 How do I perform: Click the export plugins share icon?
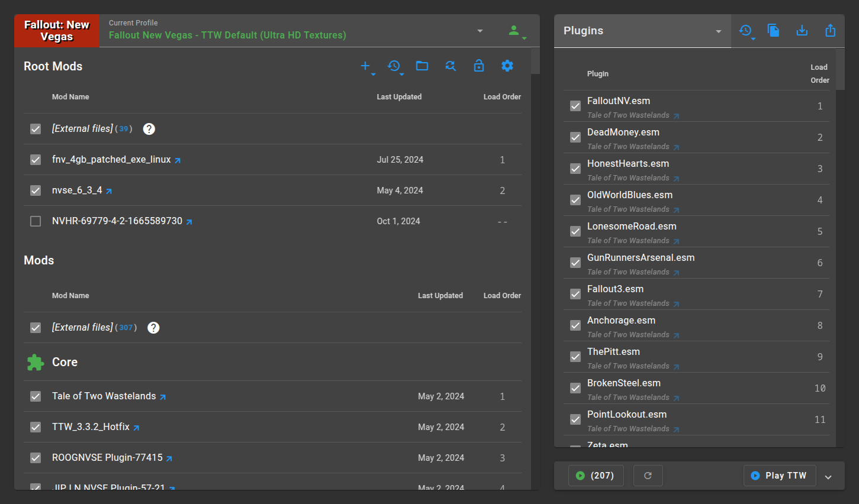[x=831, y=30]
